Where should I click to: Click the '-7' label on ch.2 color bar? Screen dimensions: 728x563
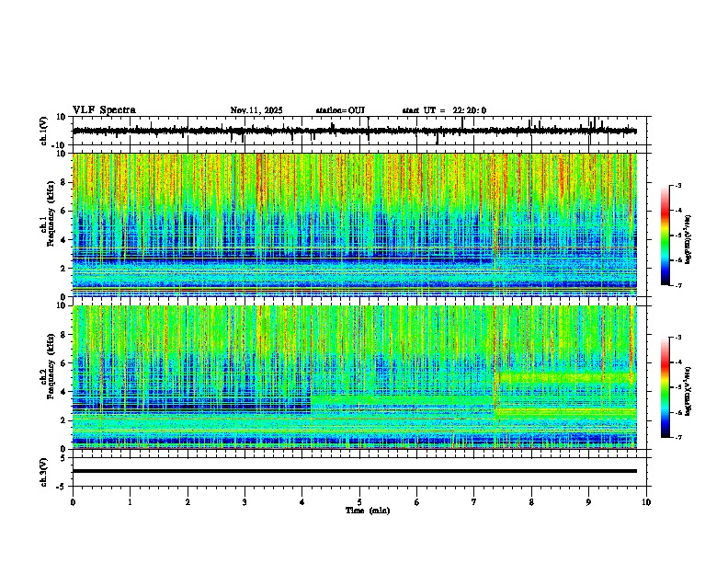[x=678, y=437]
